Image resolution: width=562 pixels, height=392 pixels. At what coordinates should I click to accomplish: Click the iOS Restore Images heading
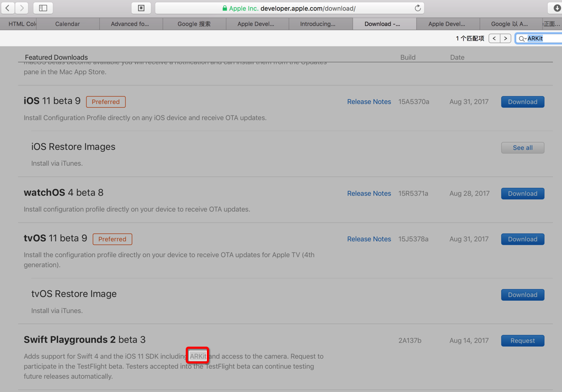coord(73,147)
